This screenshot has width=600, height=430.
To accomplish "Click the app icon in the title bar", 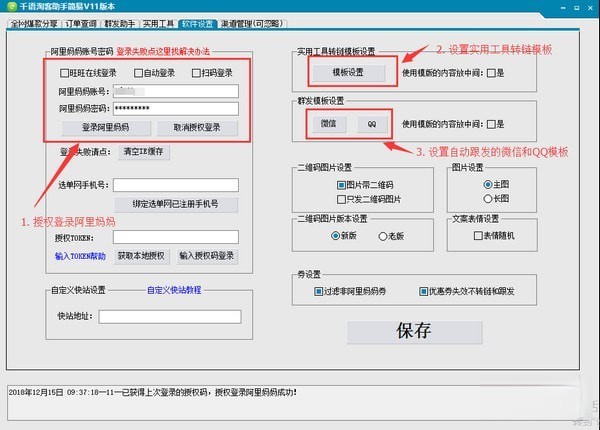I will (9, 9).
